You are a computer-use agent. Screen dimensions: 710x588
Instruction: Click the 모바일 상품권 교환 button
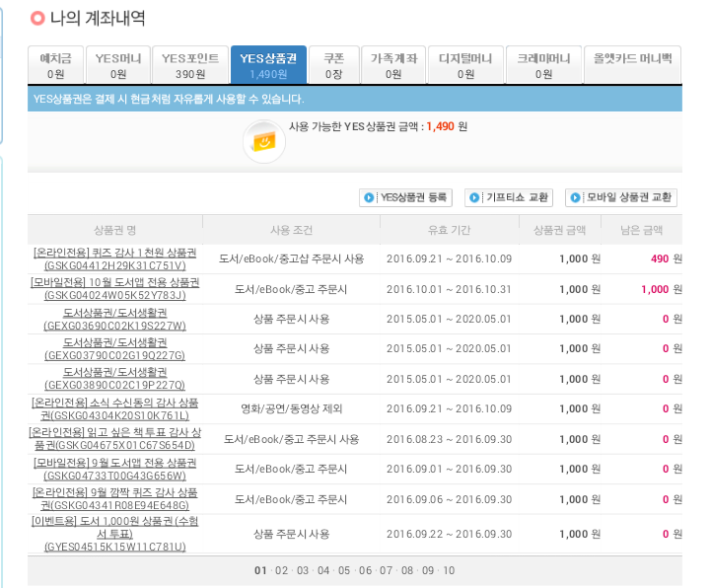(x=621, y=197)
